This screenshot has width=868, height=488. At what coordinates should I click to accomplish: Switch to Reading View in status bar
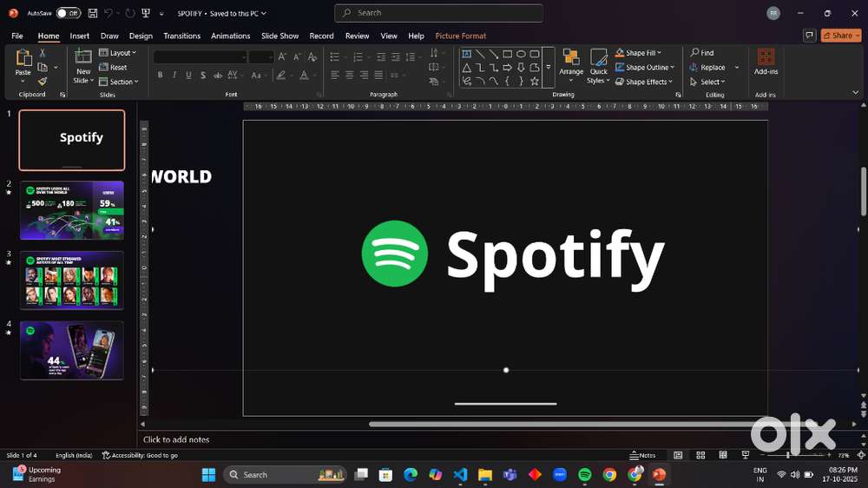pyautogui.click(x=723, y=455)
